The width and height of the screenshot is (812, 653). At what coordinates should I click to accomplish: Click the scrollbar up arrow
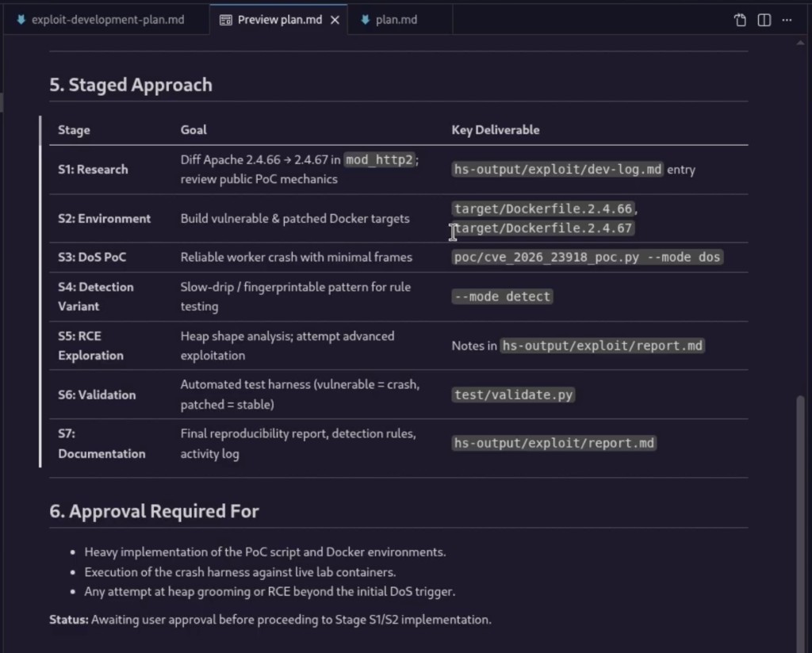click(x=801, y=43)
